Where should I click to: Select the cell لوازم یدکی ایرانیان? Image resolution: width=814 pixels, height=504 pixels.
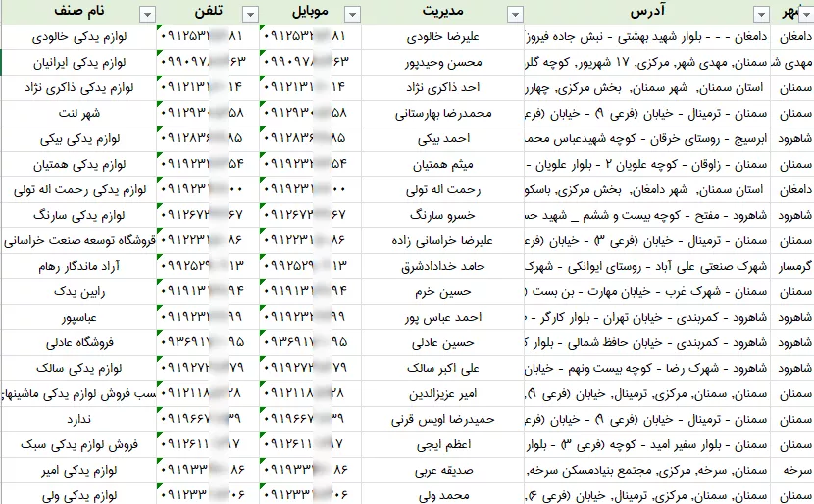point(78,63)
